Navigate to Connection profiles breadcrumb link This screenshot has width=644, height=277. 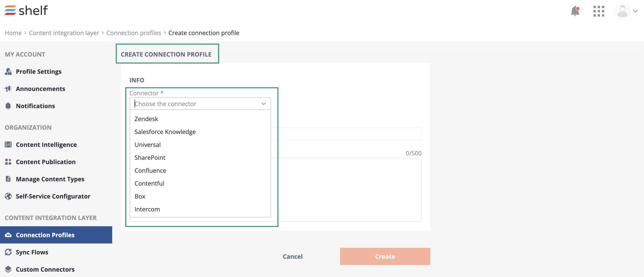(133, 33)
